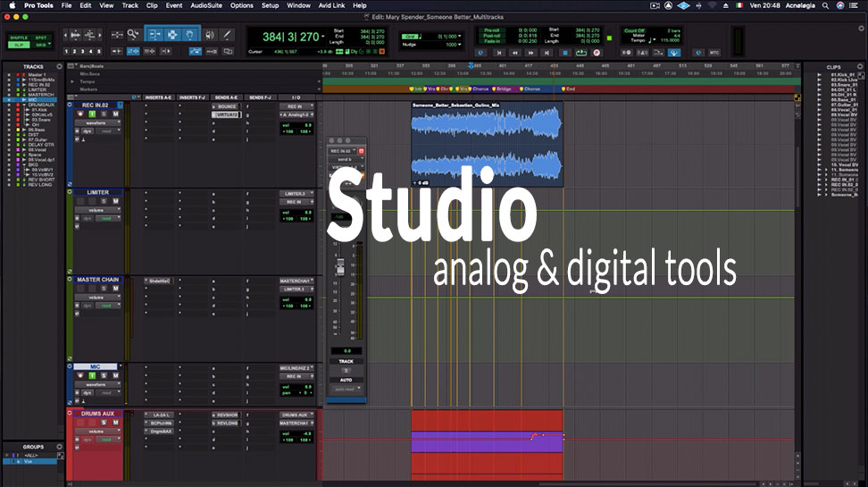
Task: Open the LA-2A insert on DRUMS AUX
Action: pyautogui.click(x=160, y=415)
